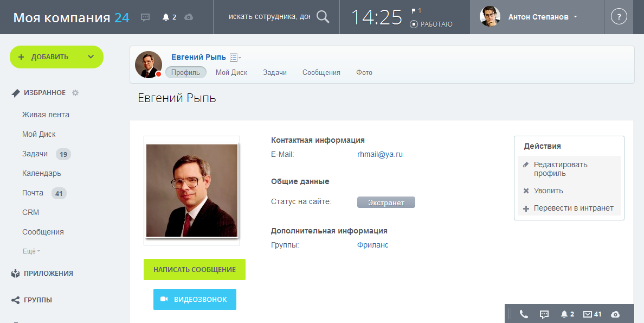
Task: Switch to the Мой Диск profile tab
Action: (x=231, y=72)
